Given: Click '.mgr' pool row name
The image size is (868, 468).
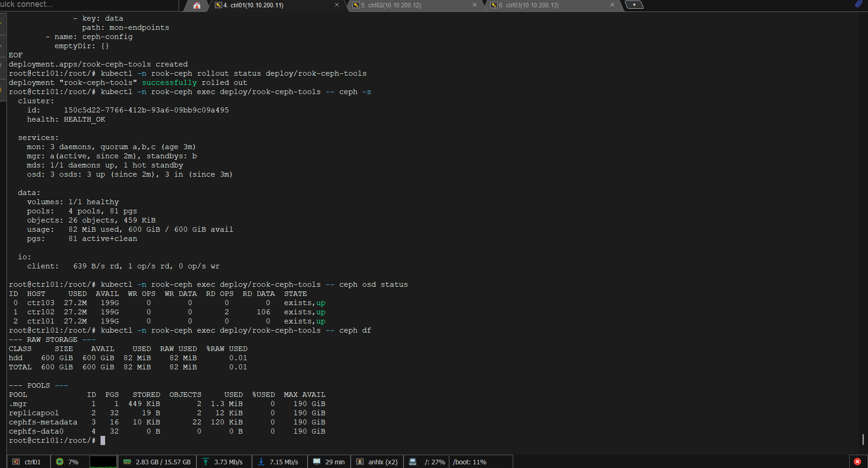Looking at the screenshot, I should coord(18,404).
